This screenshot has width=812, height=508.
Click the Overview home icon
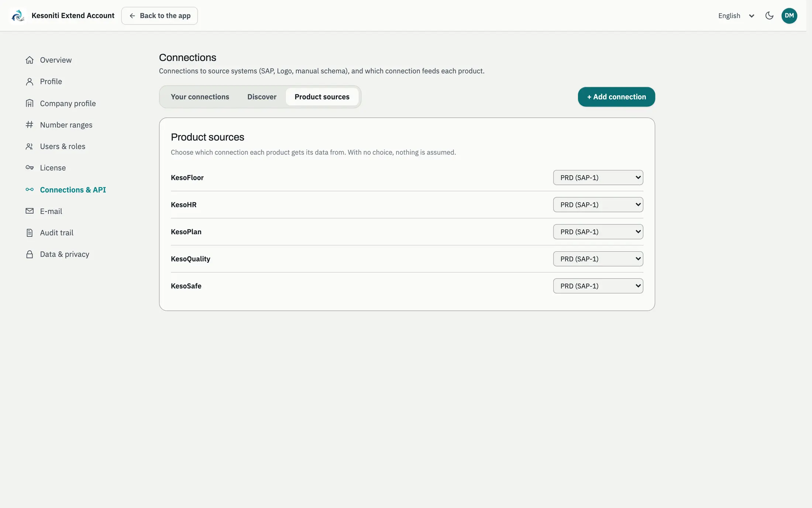(x=30, y=60)
